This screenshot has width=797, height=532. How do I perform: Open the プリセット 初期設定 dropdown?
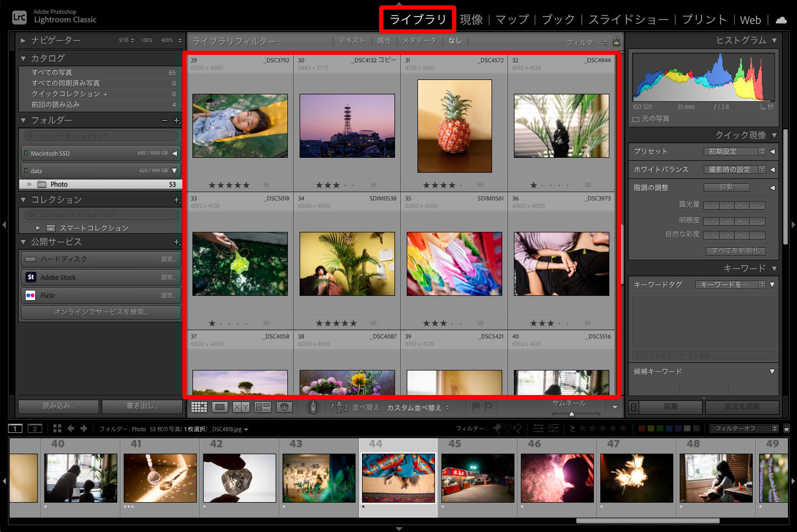click(734, 151)
